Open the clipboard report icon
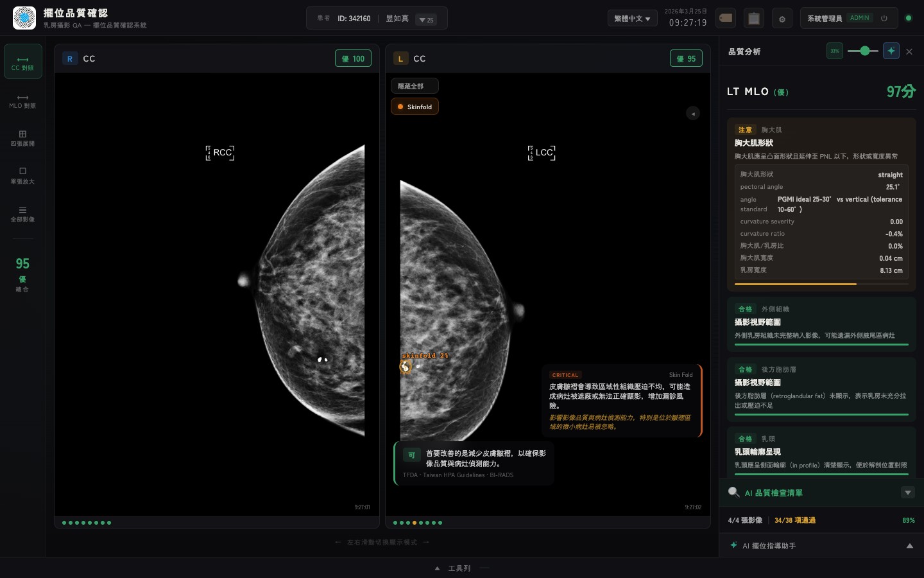 click(x=754, y=19)
